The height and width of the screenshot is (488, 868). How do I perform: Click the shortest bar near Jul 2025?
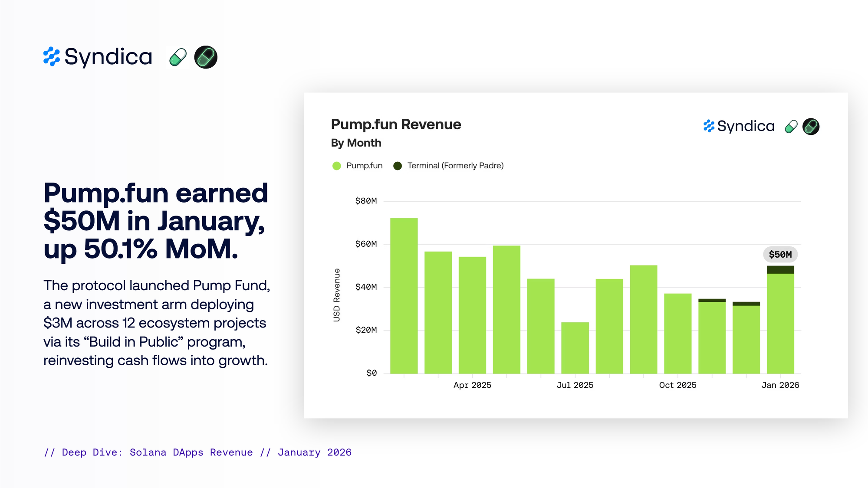(x=575, y=347)
